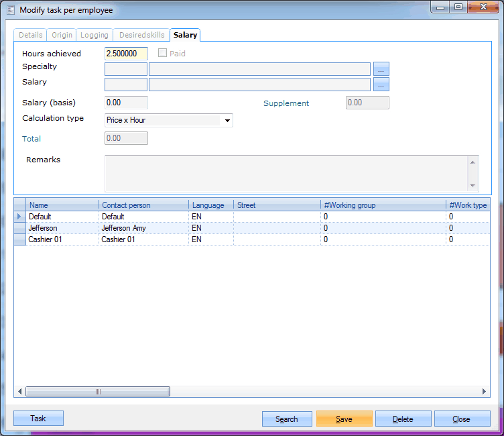This screenshot has width=504, height=436.
Task: Open the Logging tab
Action: click(x=94, y=35)
